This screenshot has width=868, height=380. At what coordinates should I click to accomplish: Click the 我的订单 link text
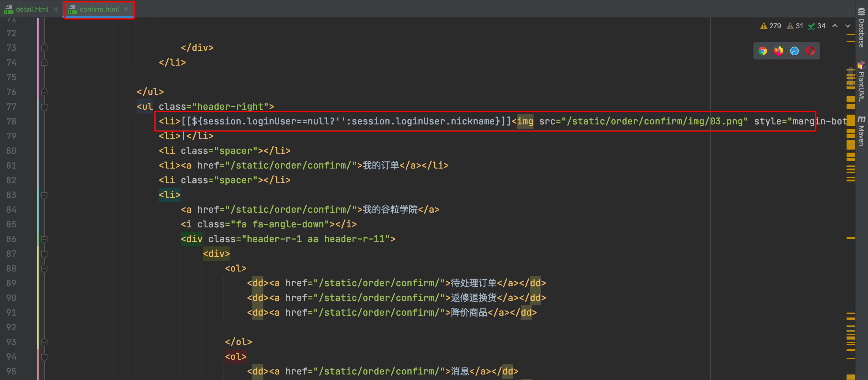click(x=381, y=165)
